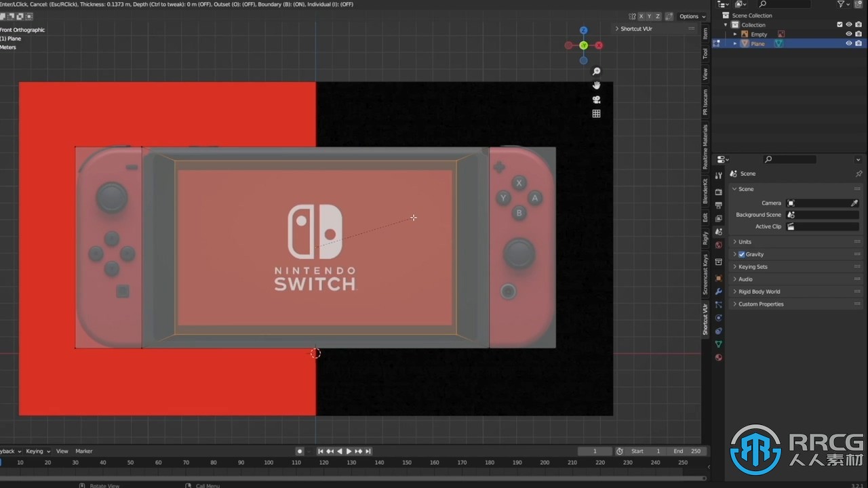
Task: Open the Physics properties tab icon
Action: [x=719, y=318]
